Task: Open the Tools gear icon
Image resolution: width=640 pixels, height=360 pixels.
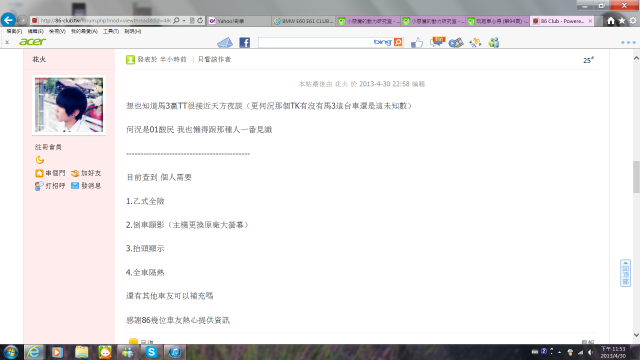Action: [633, 21]
